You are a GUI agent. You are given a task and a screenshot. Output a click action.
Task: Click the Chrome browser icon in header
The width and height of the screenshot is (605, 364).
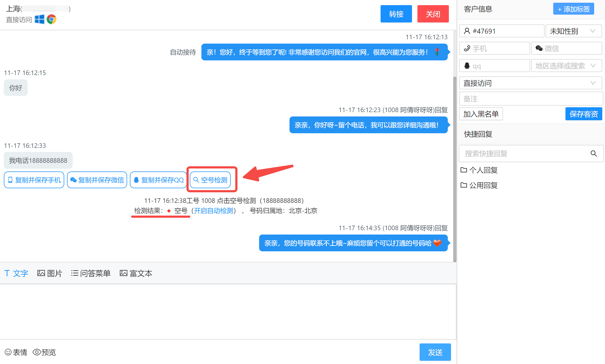coord(51,19)
